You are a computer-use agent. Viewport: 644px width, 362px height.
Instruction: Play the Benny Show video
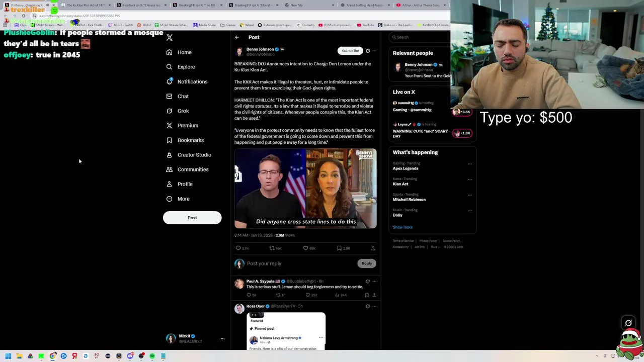[x=305, y=189]
